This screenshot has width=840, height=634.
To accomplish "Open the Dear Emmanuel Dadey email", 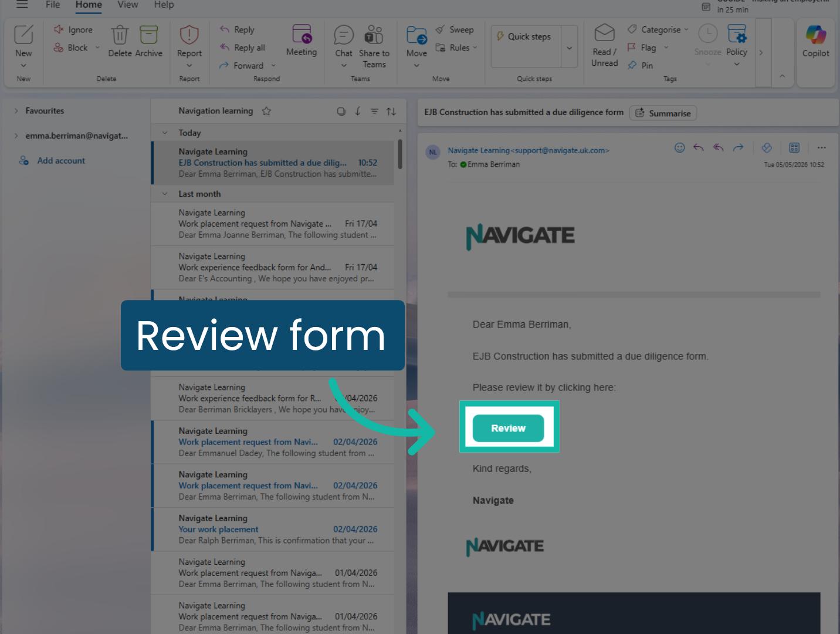I will tap(273, 442).
